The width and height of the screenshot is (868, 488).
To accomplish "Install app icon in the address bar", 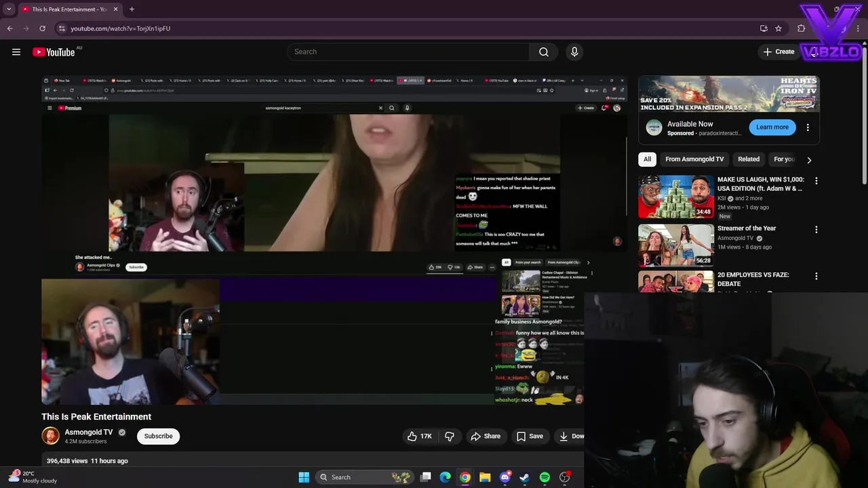I will [764, 28].
